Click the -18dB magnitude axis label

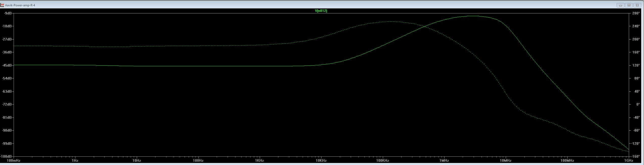(7, 26)
